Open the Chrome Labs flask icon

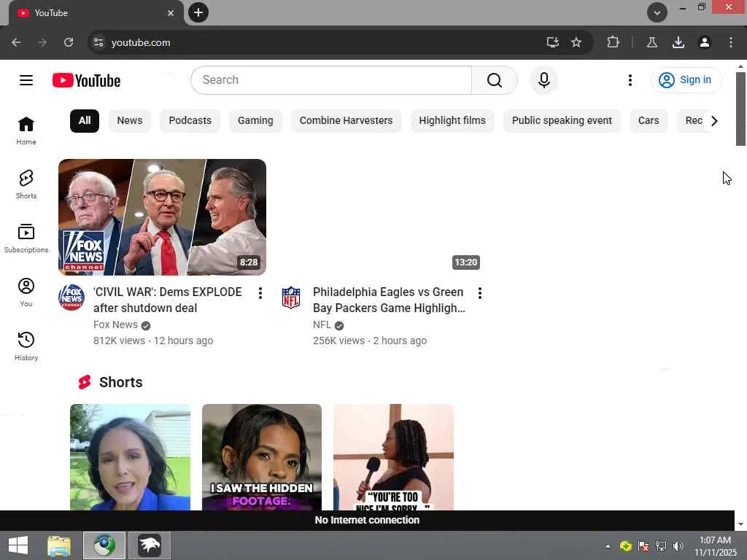(651, 42)
